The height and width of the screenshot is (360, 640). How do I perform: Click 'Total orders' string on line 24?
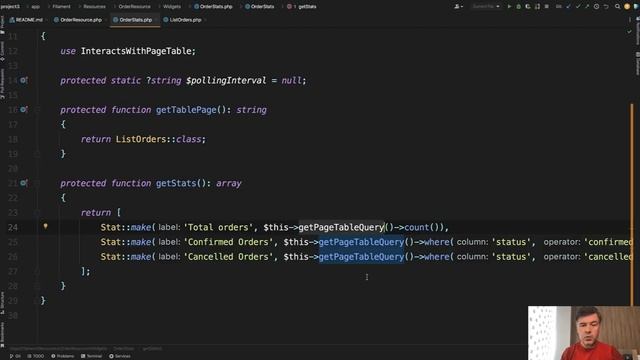pos(218,227)
